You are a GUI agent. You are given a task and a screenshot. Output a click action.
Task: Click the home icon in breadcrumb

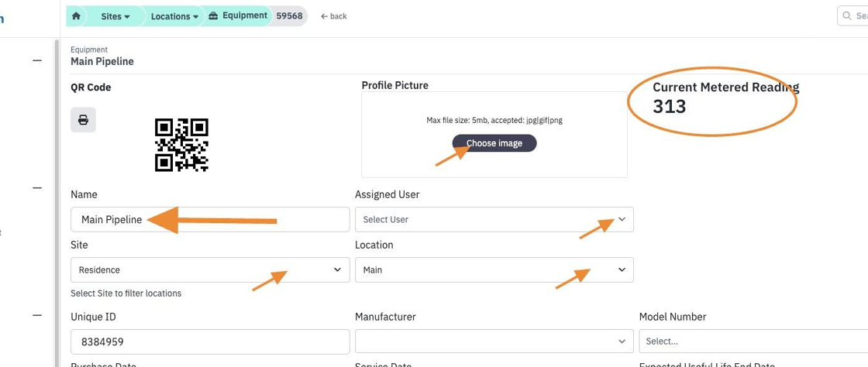77,16
